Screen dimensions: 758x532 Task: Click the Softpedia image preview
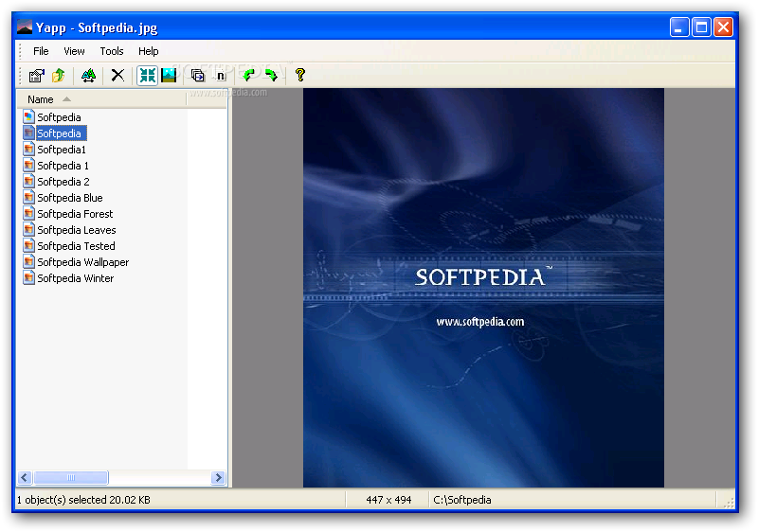click(x=483, y=288)
